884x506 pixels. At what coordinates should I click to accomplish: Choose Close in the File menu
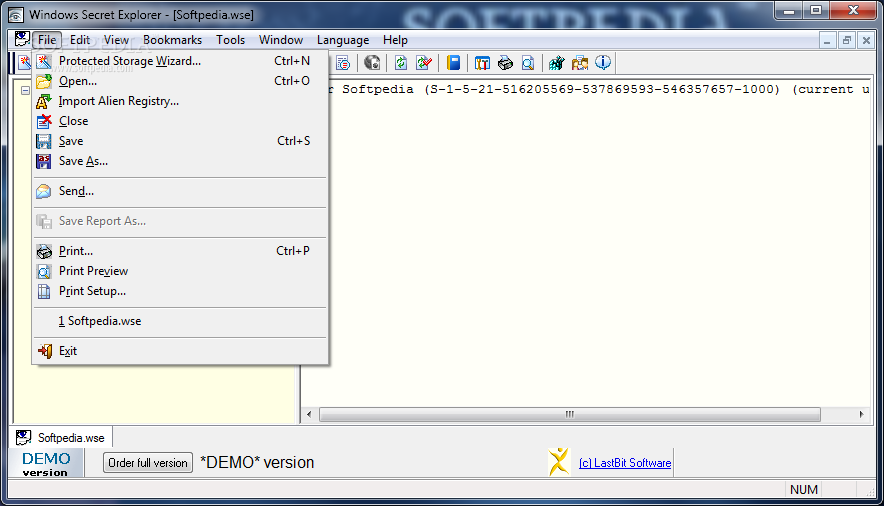180,121
